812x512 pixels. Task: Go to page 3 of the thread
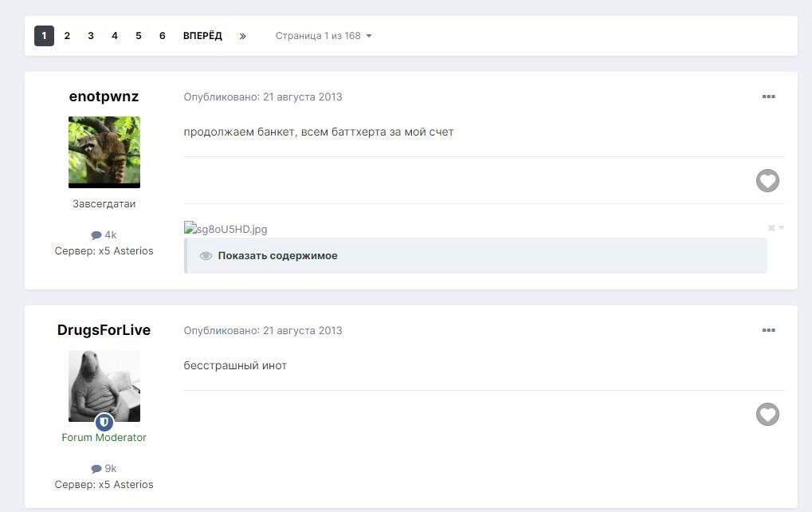[x=91, y=36]
